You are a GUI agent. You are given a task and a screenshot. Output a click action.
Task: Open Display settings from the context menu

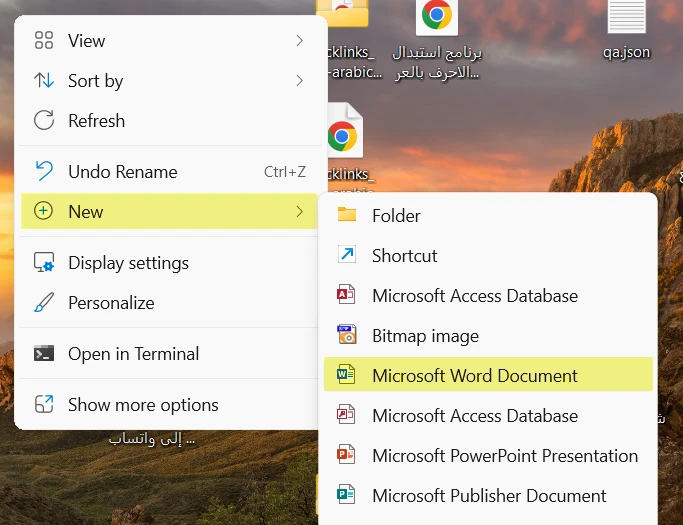[x=171, y=263]
